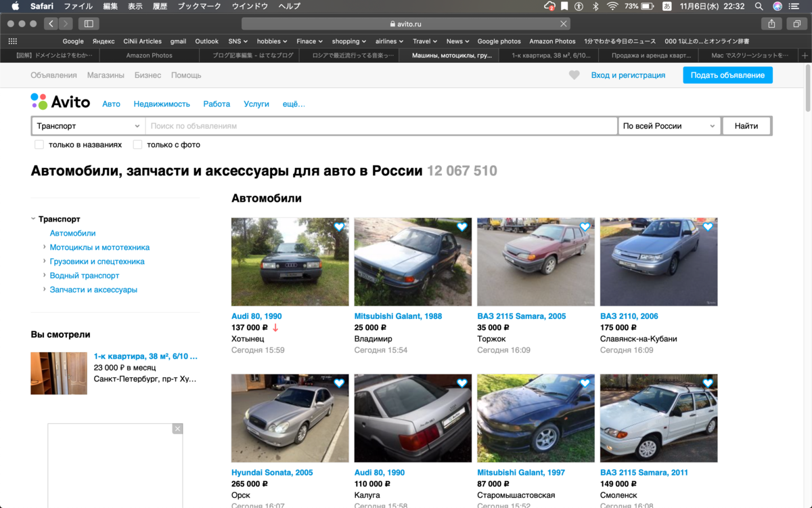Open the Apple menu icon
812x508 pixels.
coord(15,6)
